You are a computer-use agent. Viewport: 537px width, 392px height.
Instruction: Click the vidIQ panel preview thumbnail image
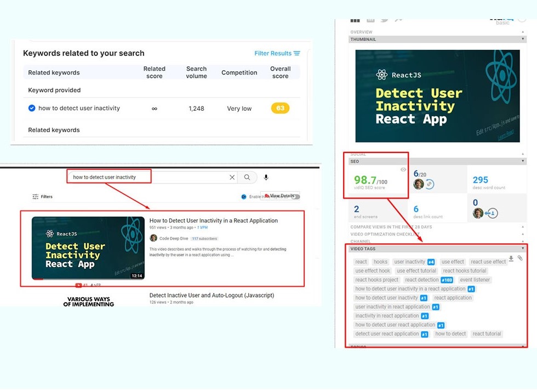pos(437,96)
